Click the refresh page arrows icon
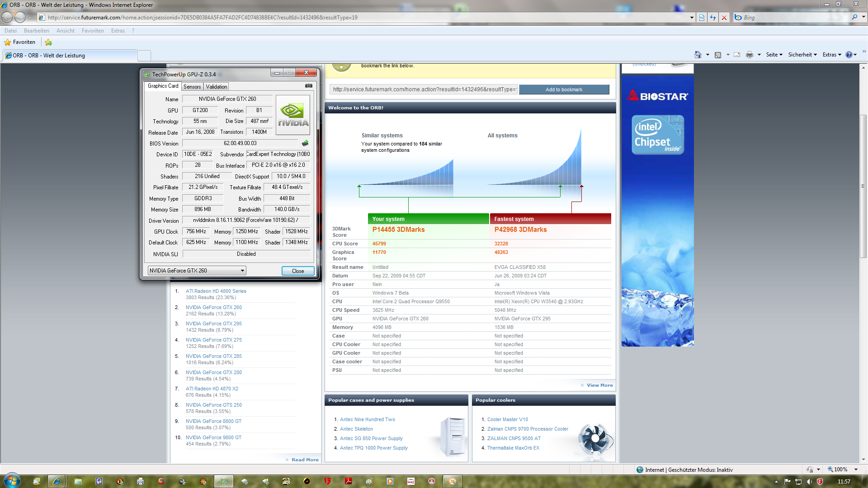Image resolution: width=868 pixels, height=488 pixels. [713, 18]
